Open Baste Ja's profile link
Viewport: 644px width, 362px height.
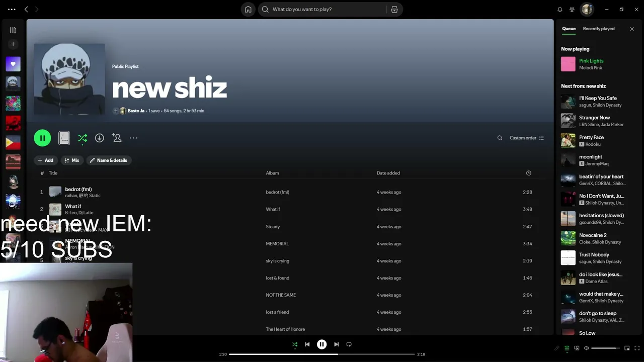(136, 111)
